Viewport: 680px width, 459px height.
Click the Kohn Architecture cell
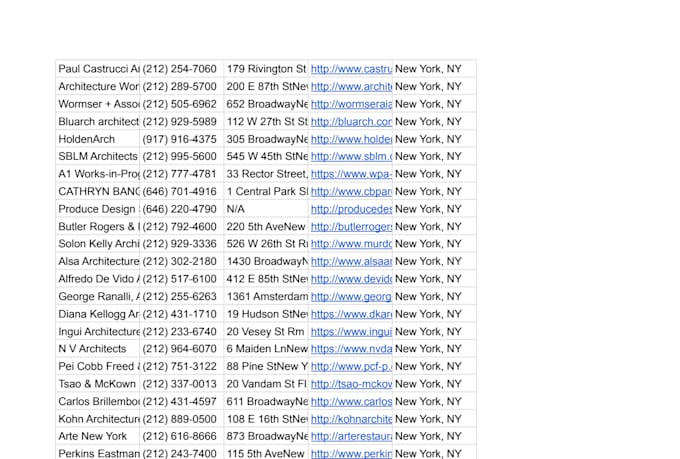[98, 419]
